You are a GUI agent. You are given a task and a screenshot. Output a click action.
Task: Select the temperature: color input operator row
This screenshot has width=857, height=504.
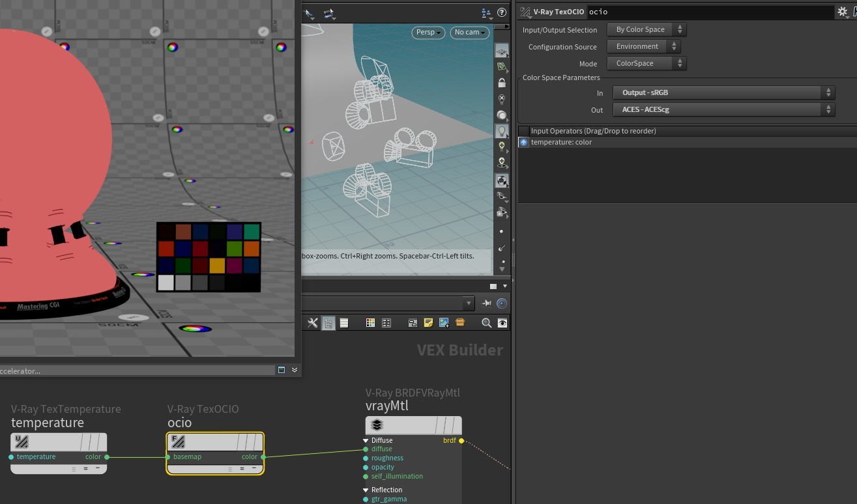pyautogui.click(x=687, y=142)
